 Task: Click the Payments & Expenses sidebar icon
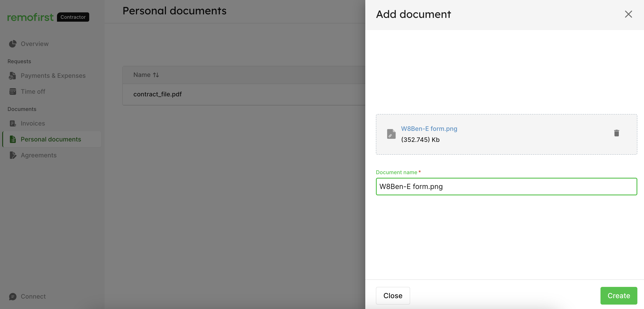coord(13,76)
